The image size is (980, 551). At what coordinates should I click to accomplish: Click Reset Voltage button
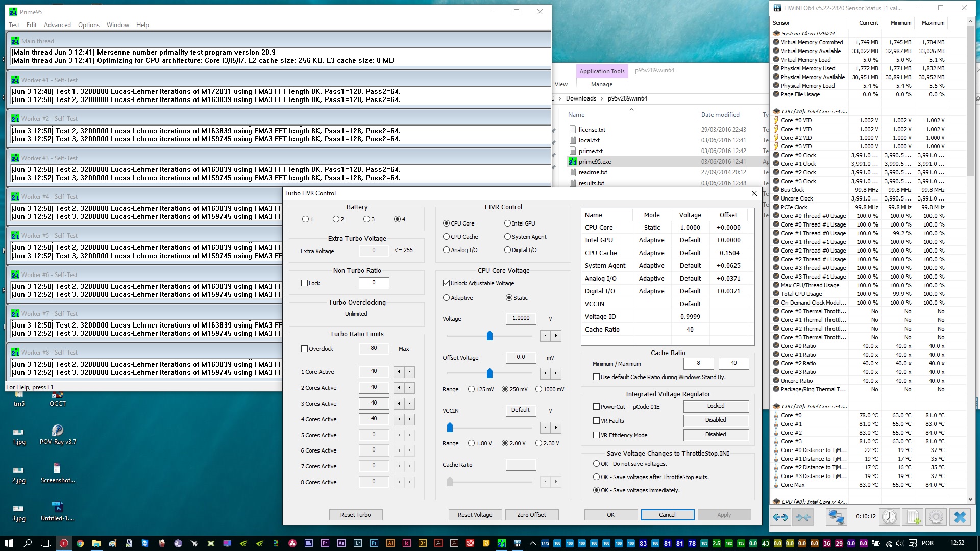click(475, 515)
